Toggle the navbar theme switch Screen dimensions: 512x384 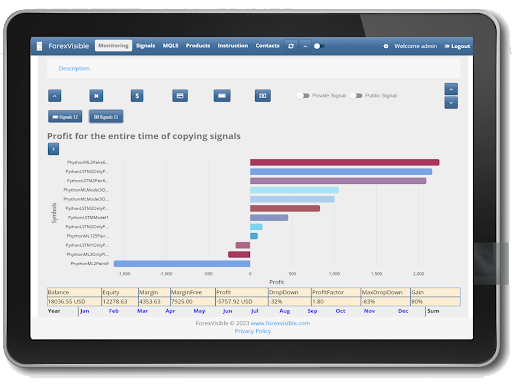coord(319,46)
